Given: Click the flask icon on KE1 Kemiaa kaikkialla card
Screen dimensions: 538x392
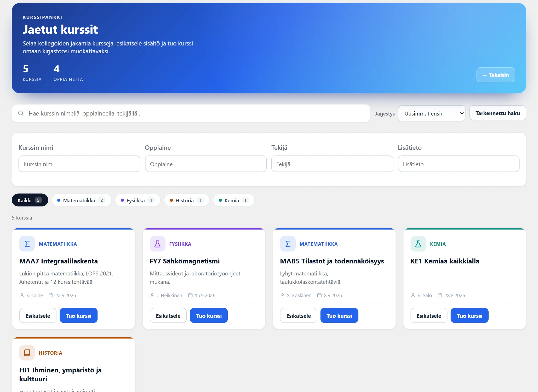Looking at the screenshot, I should pyautogui.click(x=418, y=244).
